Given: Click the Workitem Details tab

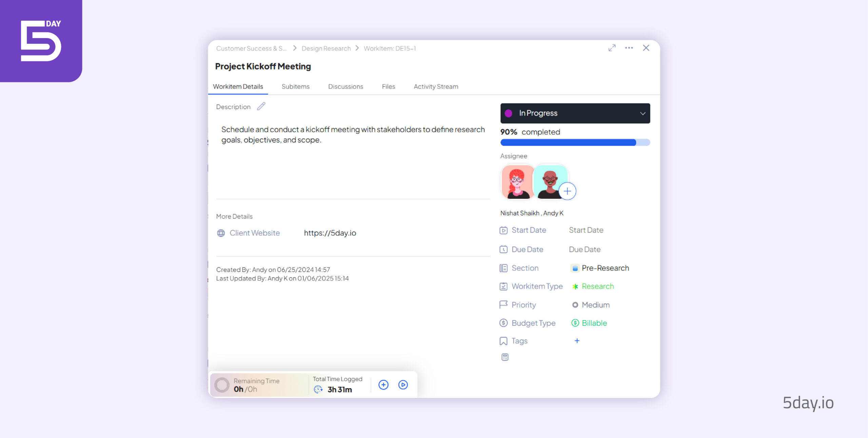Looking at the screenshot, I should click(x=238, y=86).
